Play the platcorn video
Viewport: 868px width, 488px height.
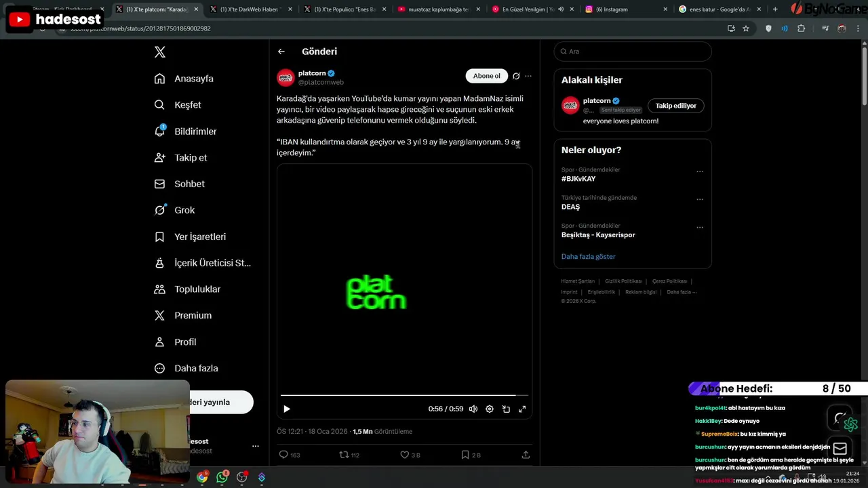[287, 409]
